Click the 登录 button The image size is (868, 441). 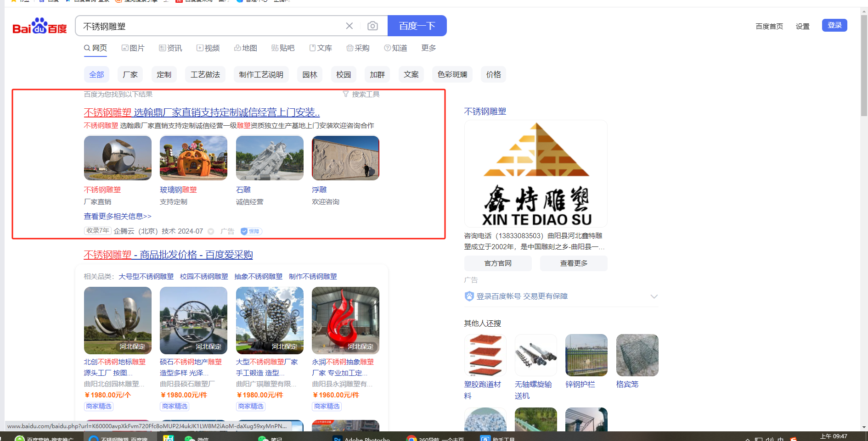click(834, 25)
